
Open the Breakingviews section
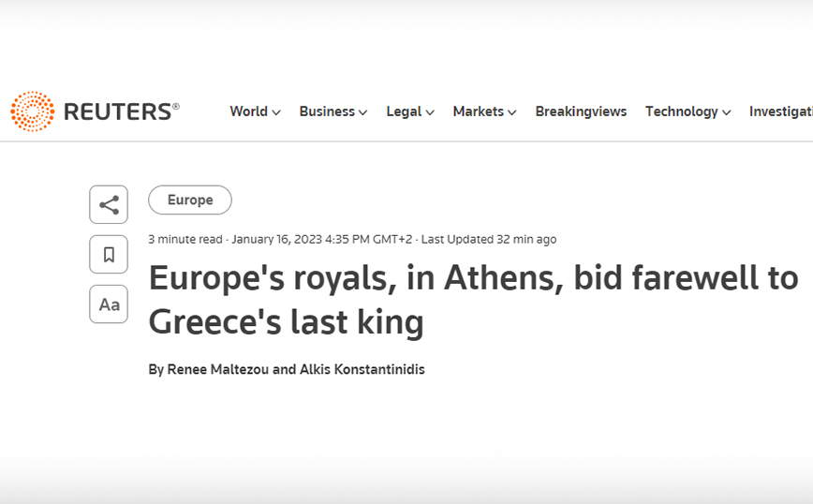tap(581, 111)
